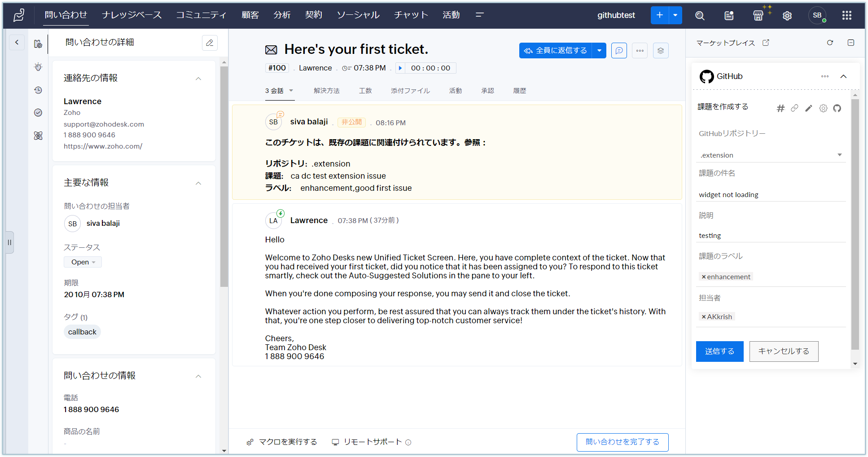Click the callback tag chip
The height and width of the screenshot is (457, 868).
[x=82, y=332]
